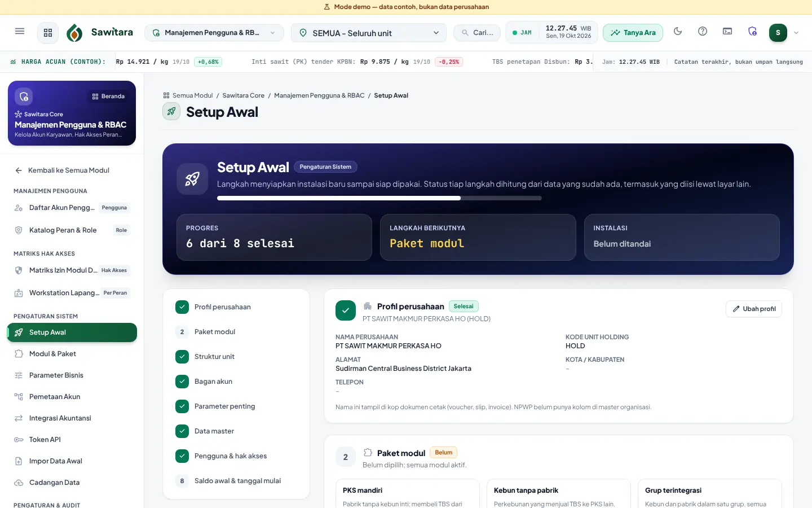Select the Struktur unit checked step
This screenshot has height=508, width=812.
pyautogui.click(x=236, y=357)
